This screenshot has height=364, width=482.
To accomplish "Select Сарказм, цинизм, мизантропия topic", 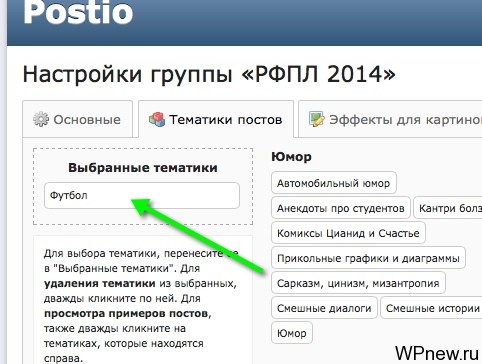I will pos(358,283).
